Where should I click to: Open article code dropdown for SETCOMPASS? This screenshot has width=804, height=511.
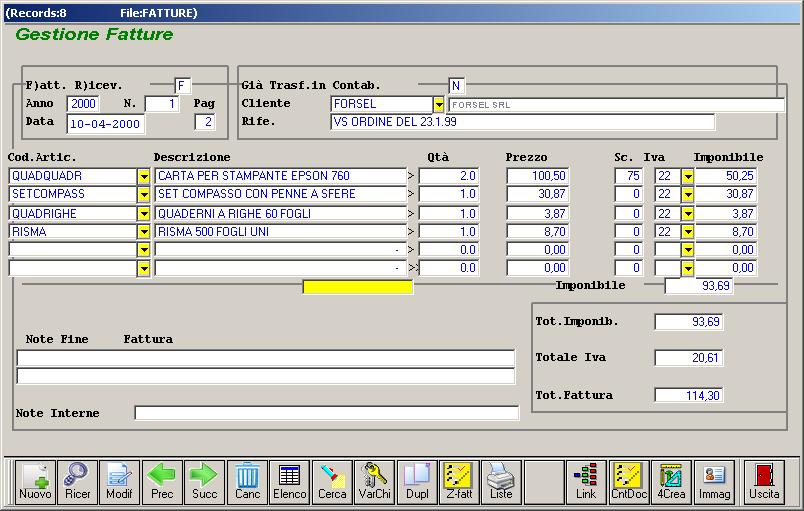144,194
